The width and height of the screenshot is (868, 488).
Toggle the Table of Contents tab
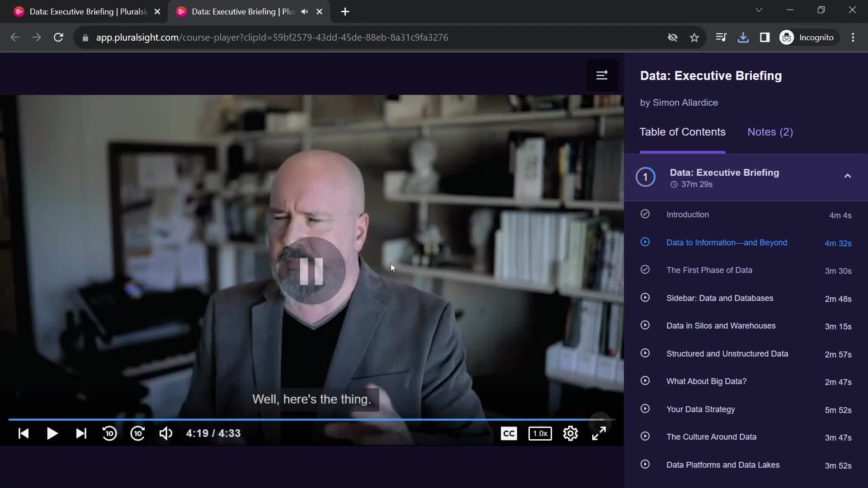pos(683,131)
